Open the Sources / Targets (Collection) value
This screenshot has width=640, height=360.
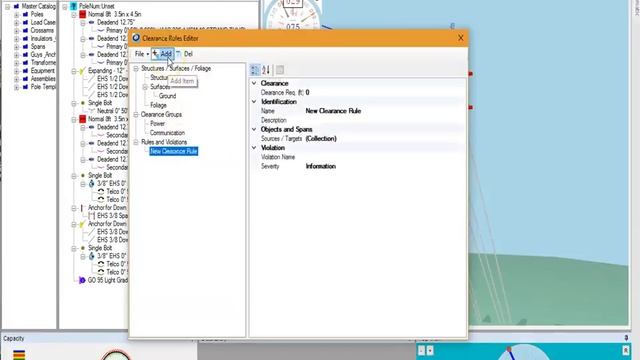click(x=384, y=139)
